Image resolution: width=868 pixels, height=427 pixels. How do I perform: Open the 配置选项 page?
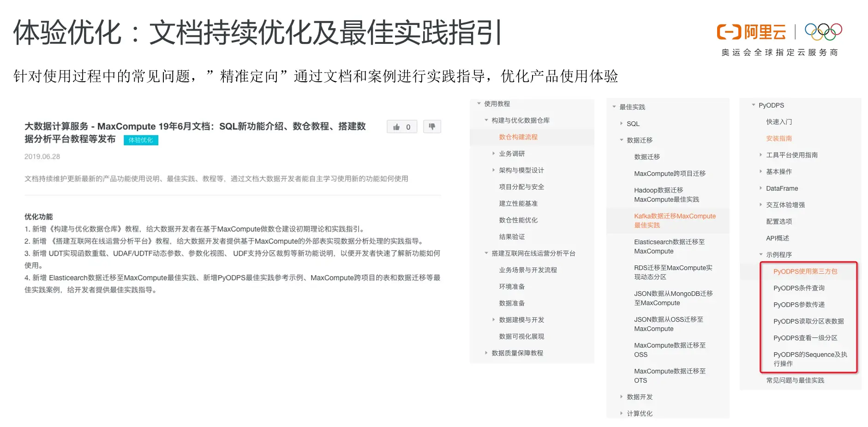779,222
